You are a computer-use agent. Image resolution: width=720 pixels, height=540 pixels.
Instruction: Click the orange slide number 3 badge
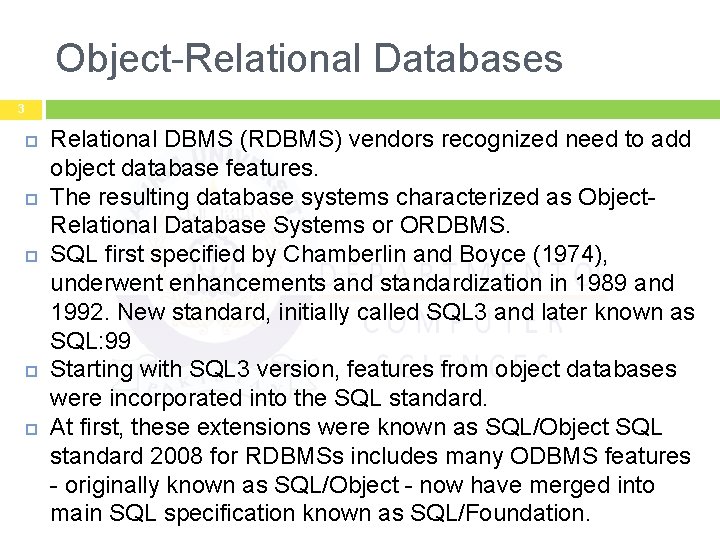pos(20,109)
